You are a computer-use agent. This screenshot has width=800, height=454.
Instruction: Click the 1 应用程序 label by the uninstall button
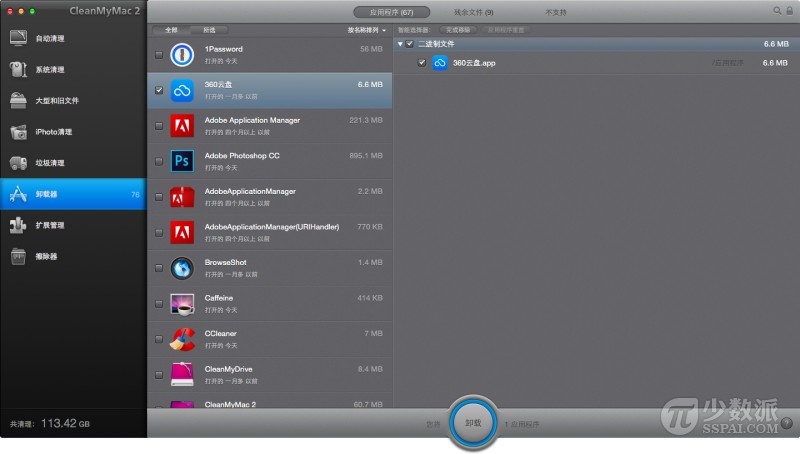[x=521, y=424]
